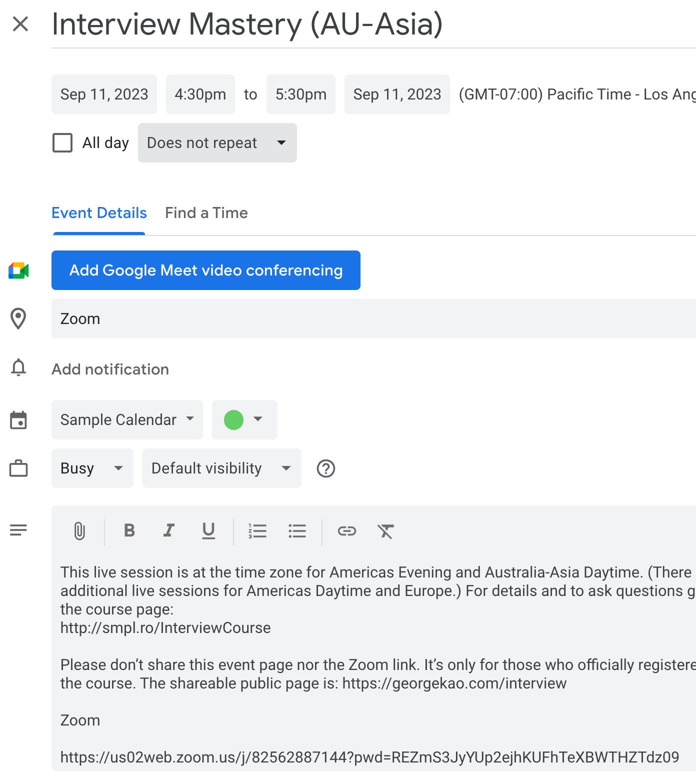Screen dimensions: 696x784
Task: Edit the event title Interview Mastery
Action: (x=373, y=24)
